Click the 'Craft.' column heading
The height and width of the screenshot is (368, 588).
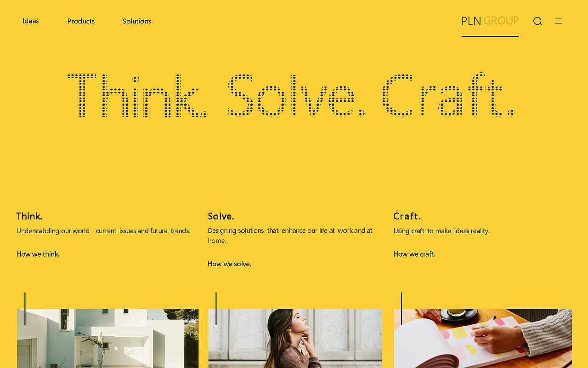click(x=407, y=216)
